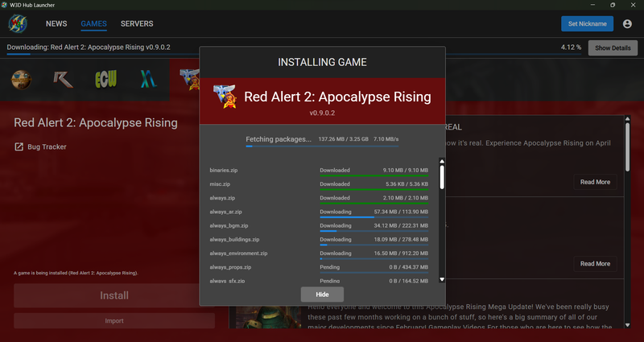Click the Red Alert 2 page heading
This screenshot has width=644, height=342.
pyautogui.click(x=96, y=123)
